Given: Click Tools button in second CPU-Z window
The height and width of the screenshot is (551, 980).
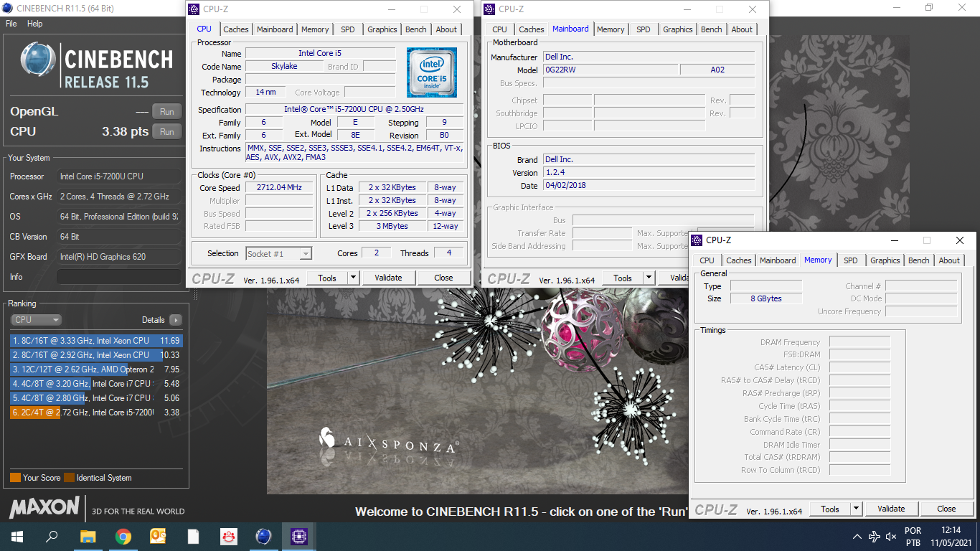Looking at the screenshot, I should pyautogui.click(x=623, y=278).
